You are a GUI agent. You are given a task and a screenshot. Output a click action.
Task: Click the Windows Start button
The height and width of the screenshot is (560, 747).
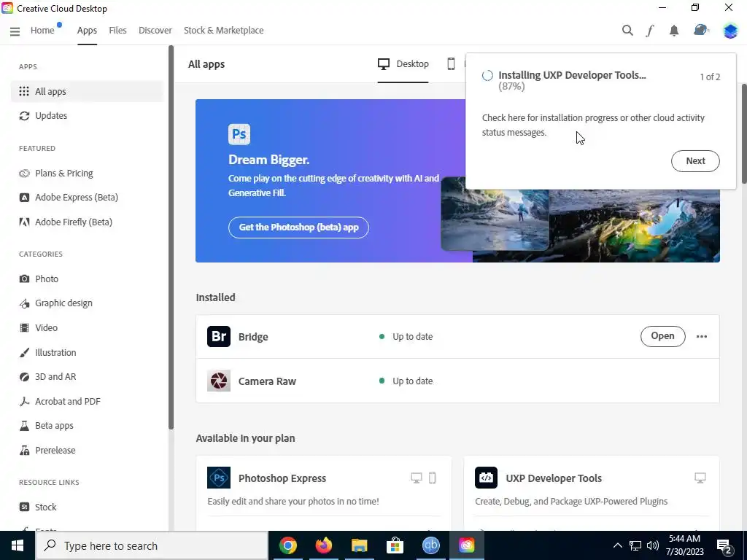click(x=18, y=545)
